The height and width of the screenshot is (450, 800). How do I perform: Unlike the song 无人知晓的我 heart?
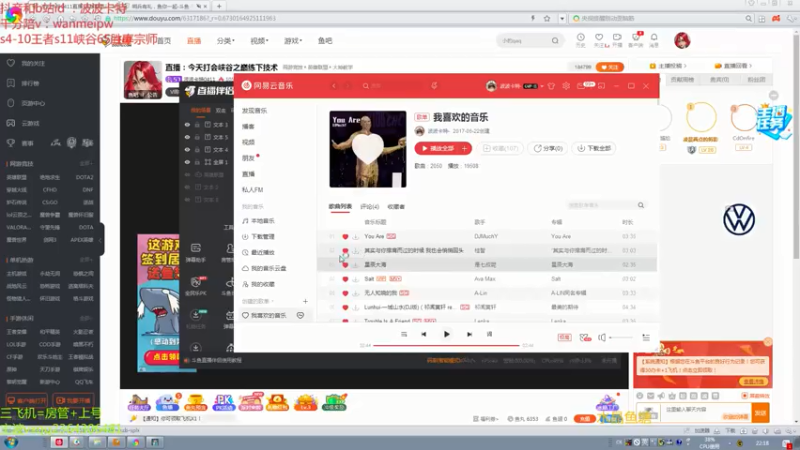(x=345, y=293)
